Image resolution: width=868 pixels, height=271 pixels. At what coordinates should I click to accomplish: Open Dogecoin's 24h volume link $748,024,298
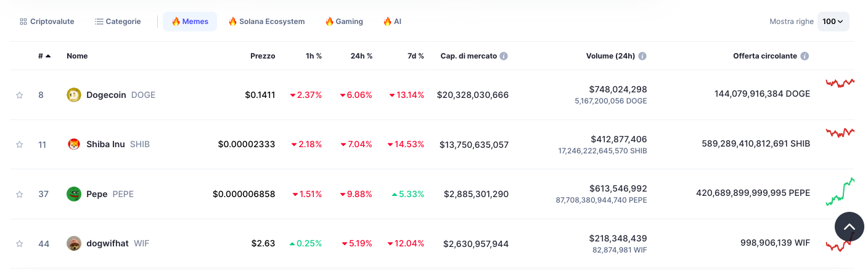[618, 89]
